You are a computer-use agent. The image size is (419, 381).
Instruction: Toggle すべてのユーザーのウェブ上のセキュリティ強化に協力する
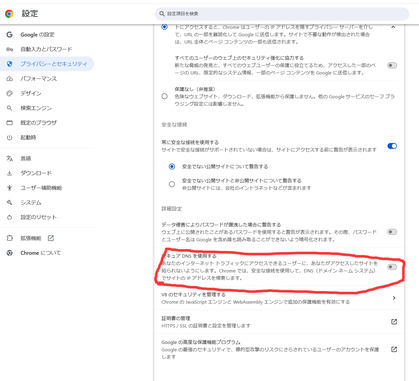pos(392,65)
